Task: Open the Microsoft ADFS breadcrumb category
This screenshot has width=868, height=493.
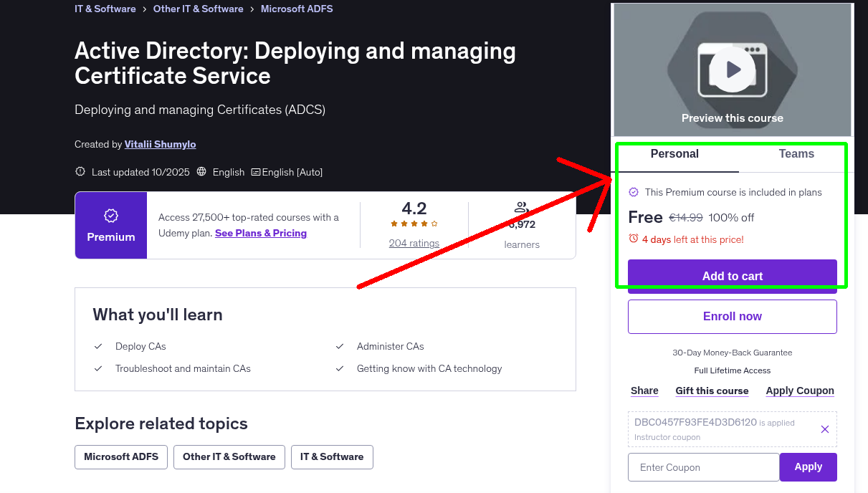Action: pos(297,9)
